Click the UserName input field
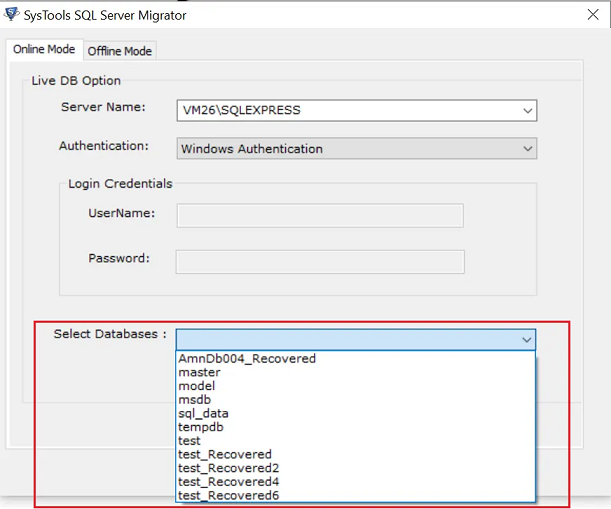 tap(320, 216)
